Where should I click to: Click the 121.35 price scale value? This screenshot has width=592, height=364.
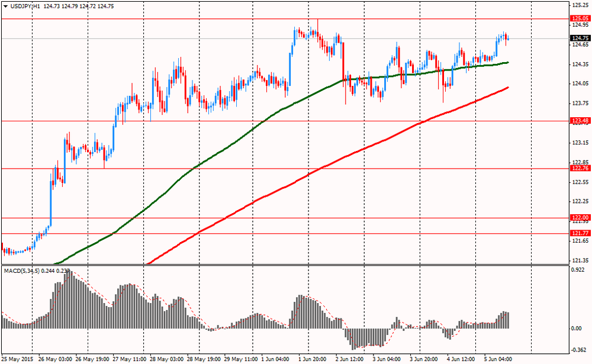pos(581,260)
